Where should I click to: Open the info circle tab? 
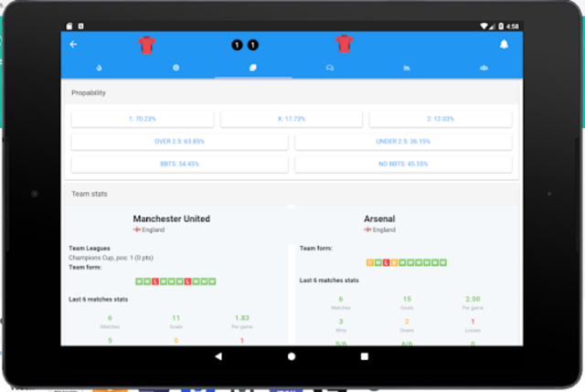click(176, 68)
